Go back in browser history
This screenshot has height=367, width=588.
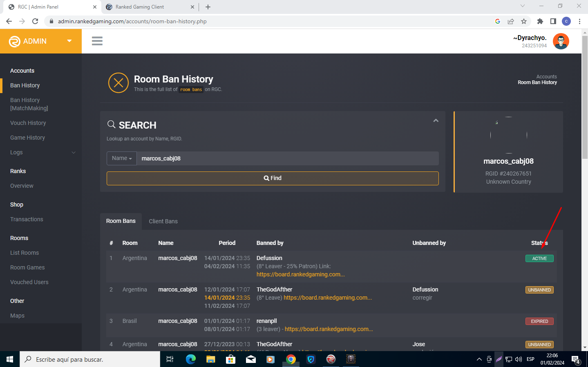(x=9, y=21)
